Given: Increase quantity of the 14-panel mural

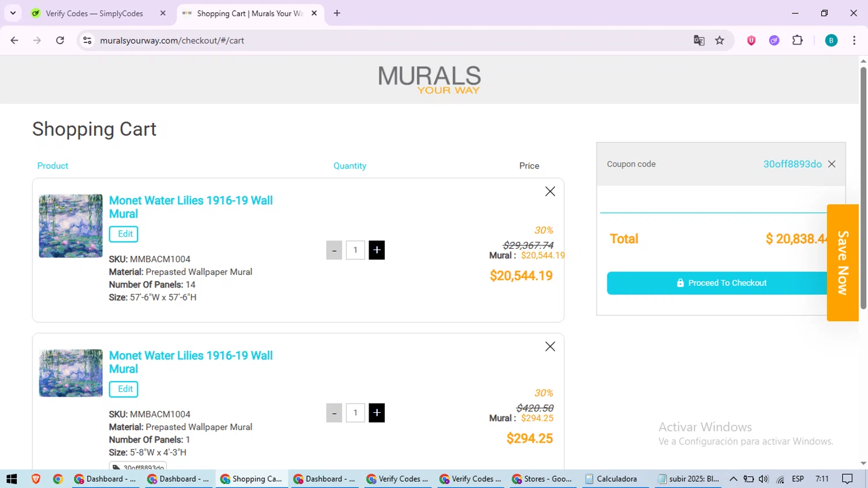Looking at the screenshot, I should (377, 250).
